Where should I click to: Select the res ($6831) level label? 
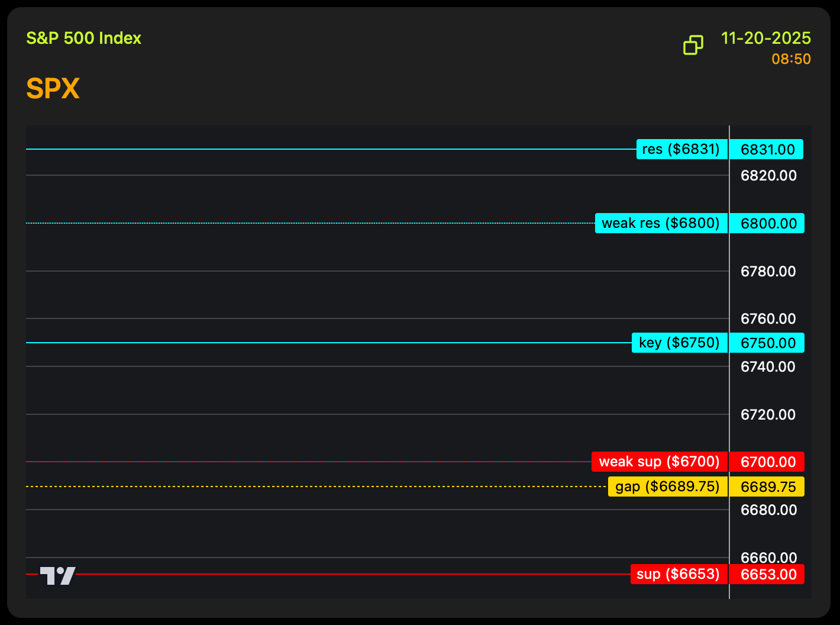pyautogui.click(x=681, y=149)
